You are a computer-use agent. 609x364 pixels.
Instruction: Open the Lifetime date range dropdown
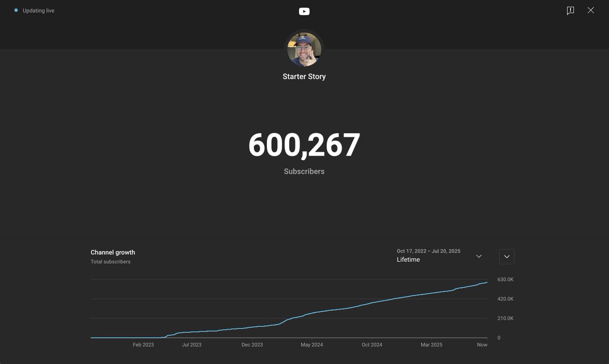pyautogui.click(x=439, y=256)
